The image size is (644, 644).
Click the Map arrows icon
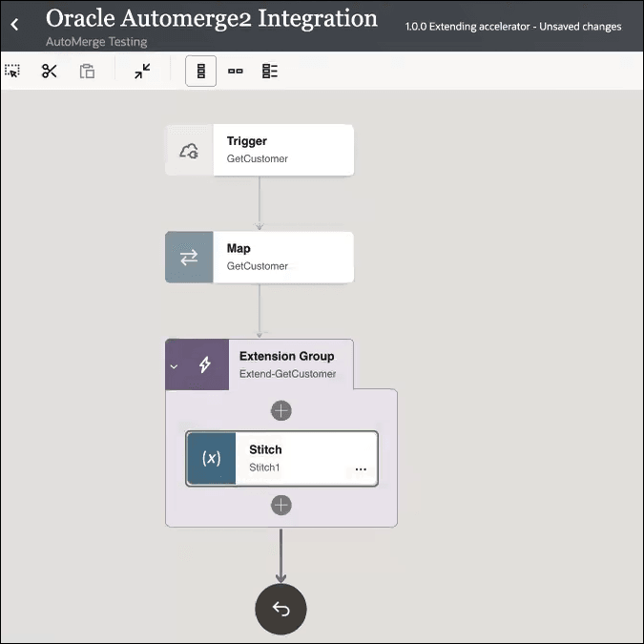(189, 258)
